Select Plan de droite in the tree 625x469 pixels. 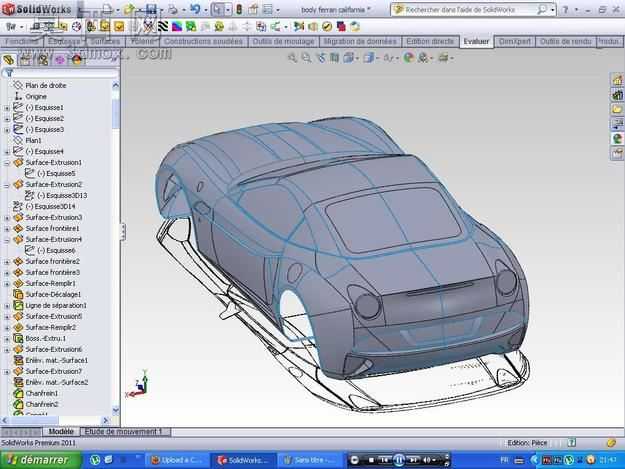[45, 85]
